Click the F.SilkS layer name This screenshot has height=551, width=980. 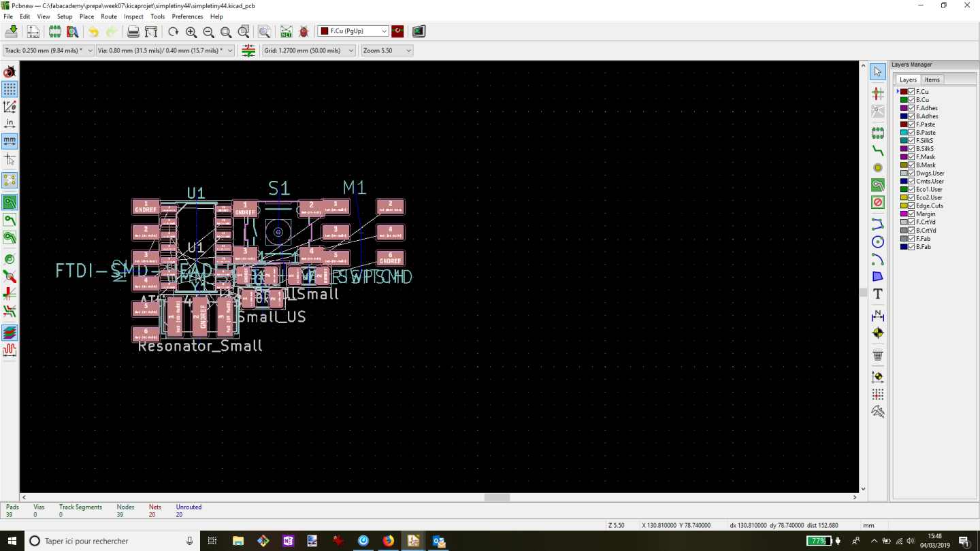pos(924,141)
